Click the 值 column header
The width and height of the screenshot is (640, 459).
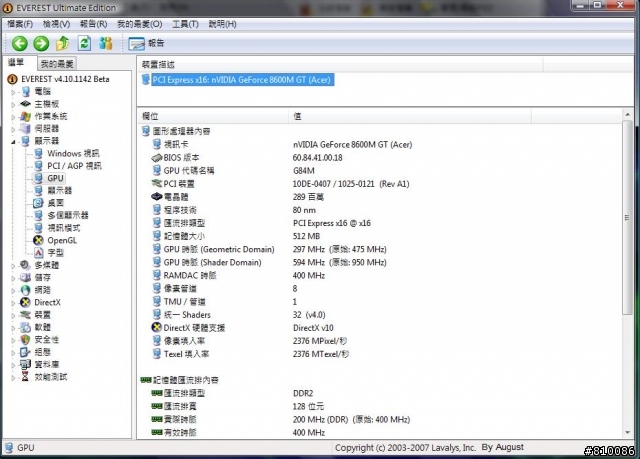click(410, 116)
